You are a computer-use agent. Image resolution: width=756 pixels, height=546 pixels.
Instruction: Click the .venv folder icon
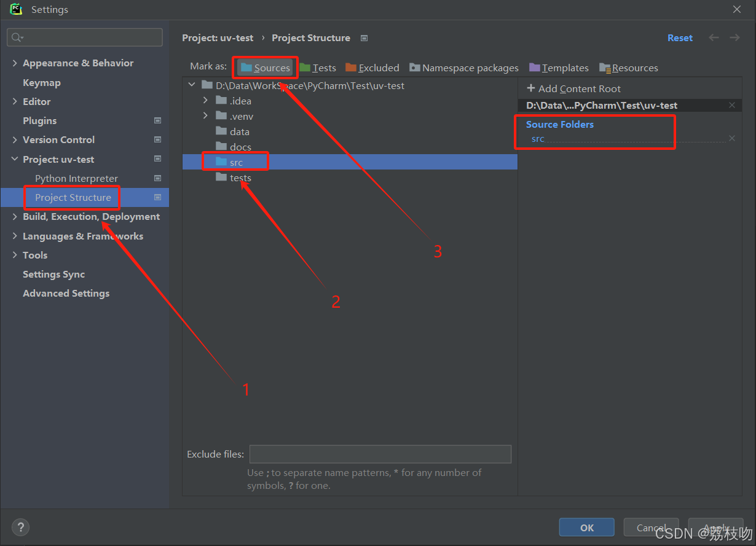click(x=221, y=116)
